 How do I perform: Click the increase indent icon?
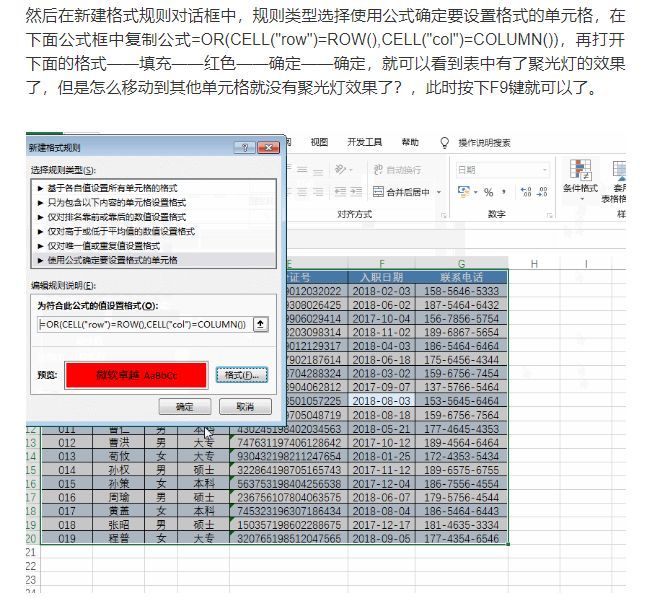356,192
